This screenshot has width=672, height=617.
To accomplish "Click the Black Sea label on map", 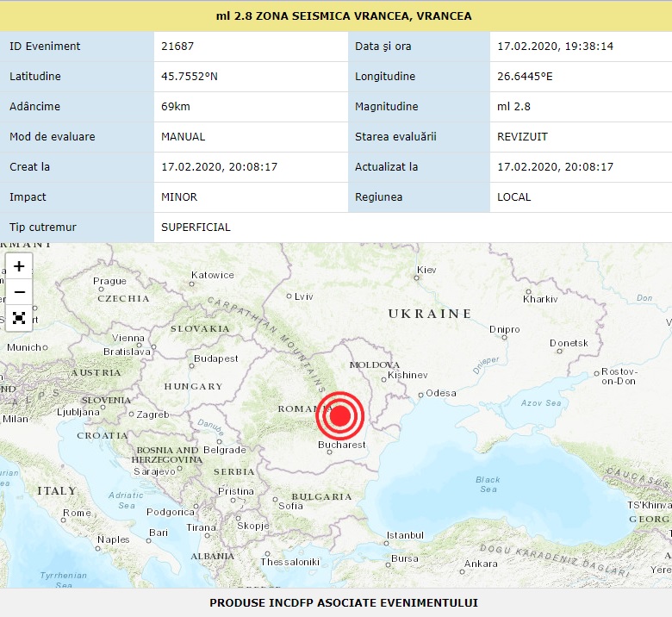I will pyautogui.click(x=488, y=484).
